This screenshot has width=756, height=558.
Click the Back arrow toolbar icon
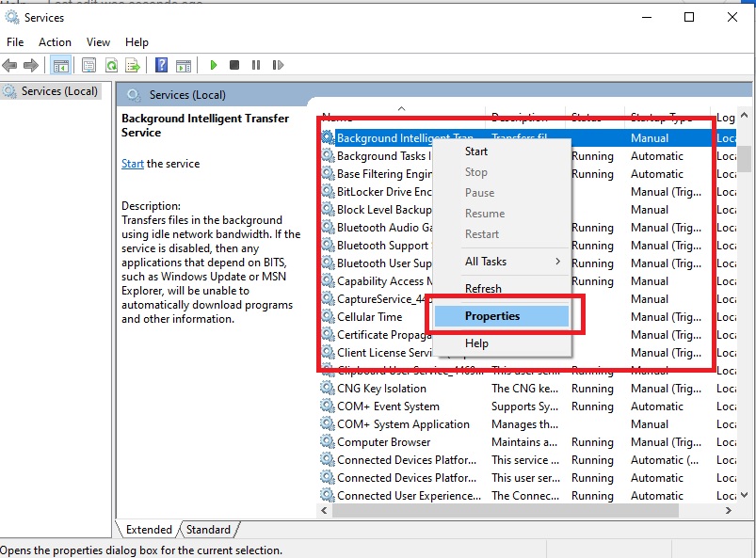click(x=9, y=65)
